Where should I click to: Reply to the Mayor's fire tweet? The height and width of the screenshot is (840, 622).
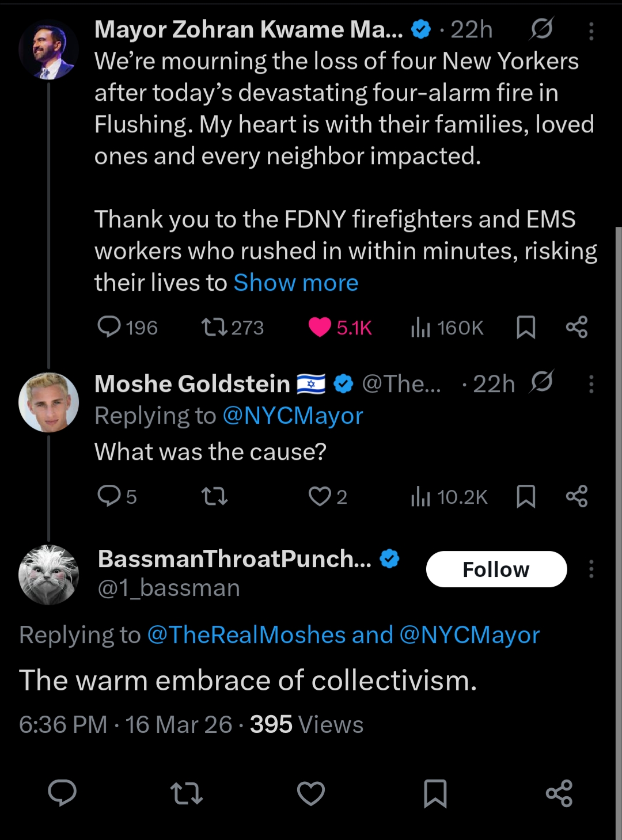(x=109, y=327)
